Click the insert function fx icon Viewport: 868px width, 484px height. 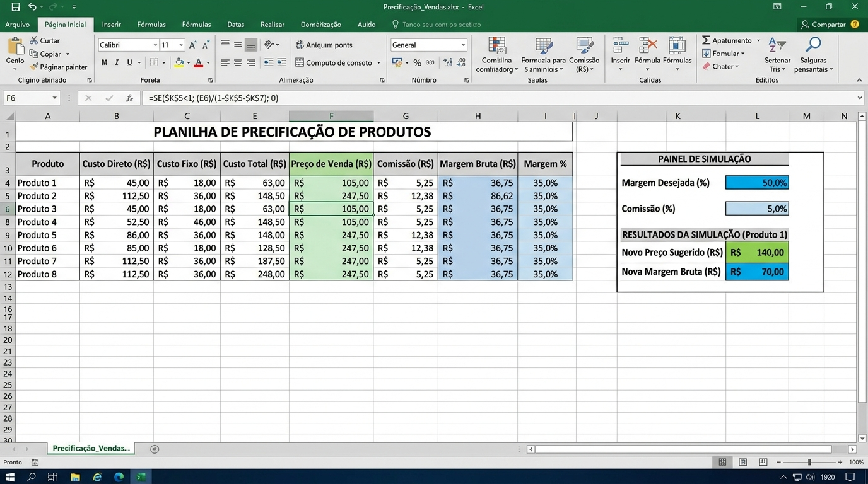[x=129, y=98]
